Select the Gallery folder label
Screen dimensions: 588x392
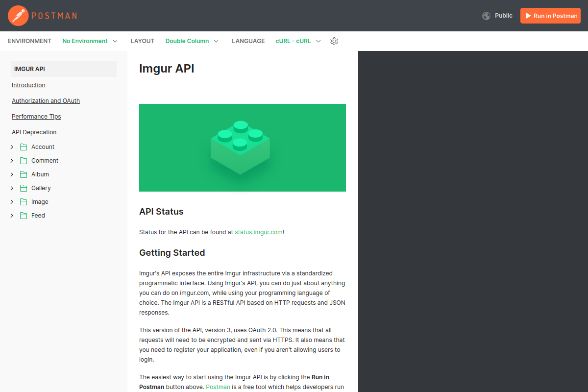click(x=41, y=188)
